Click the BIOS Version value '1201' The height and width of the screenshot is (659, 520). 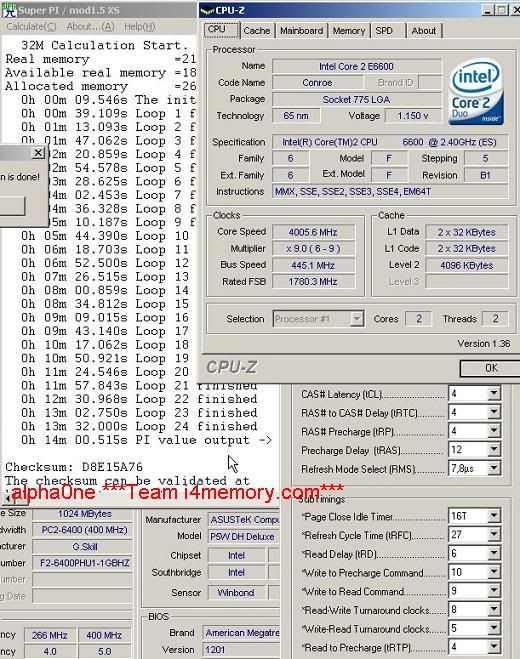[241, 650]
